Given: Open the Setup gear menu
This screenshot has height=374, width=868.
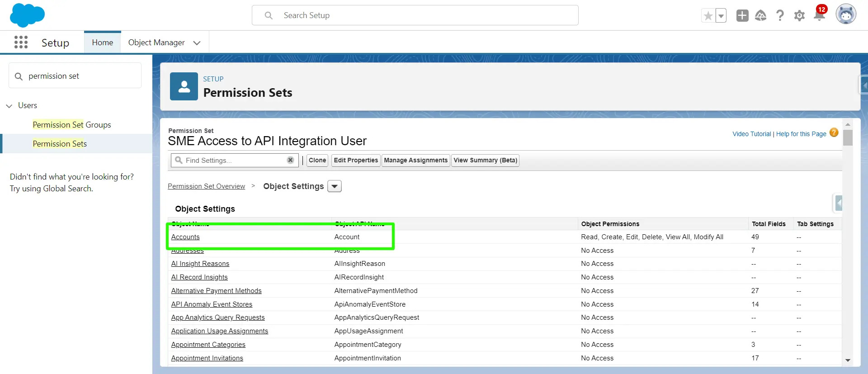Looking at the screenshot, I should (x=799, y=16).
